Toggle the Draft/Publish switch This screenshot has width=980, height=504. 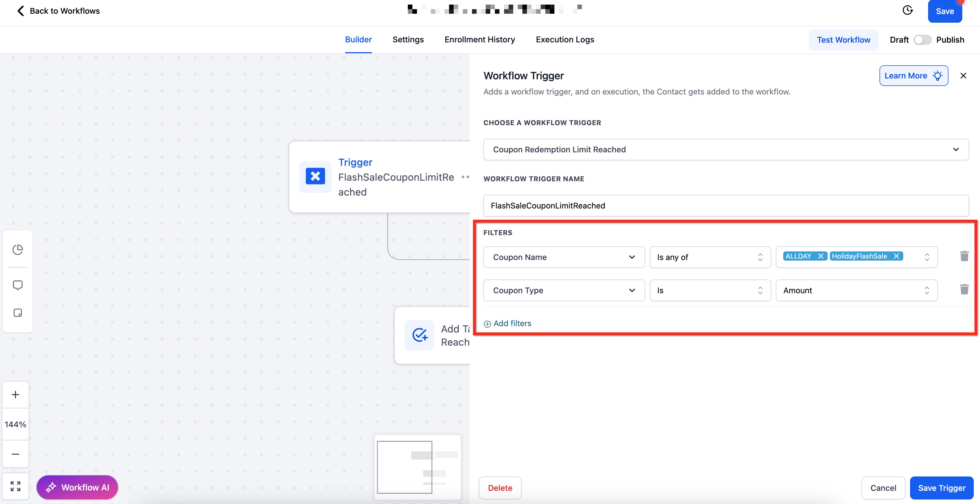922,40
